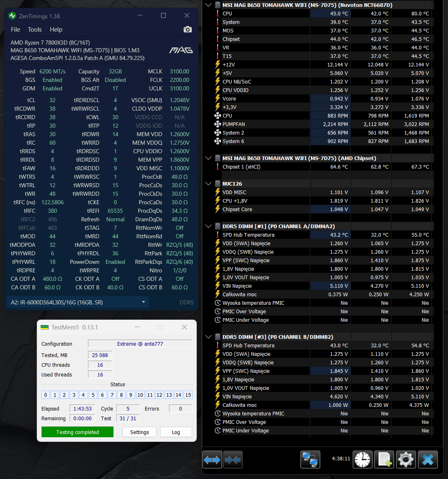Open the File menu in ZenTimings
Viewport: 448px width, 479px height.
coord(15,29)
